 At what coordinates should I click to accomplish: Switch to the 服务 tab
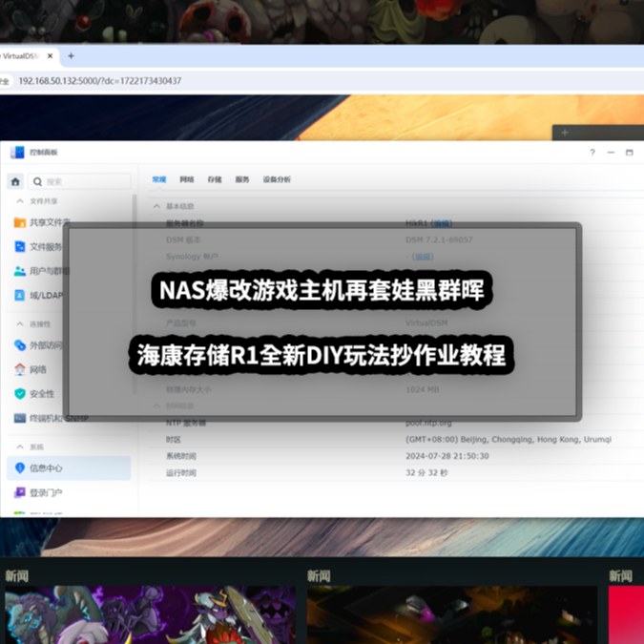click(242, 179)
